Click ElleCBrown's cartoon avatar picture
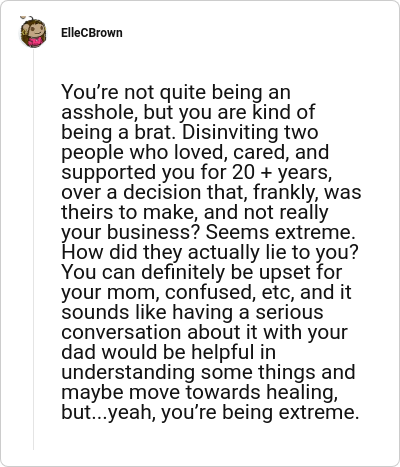The width and height of the screenshot is (400, 467). pyautogui.click(x=33, y=32)
